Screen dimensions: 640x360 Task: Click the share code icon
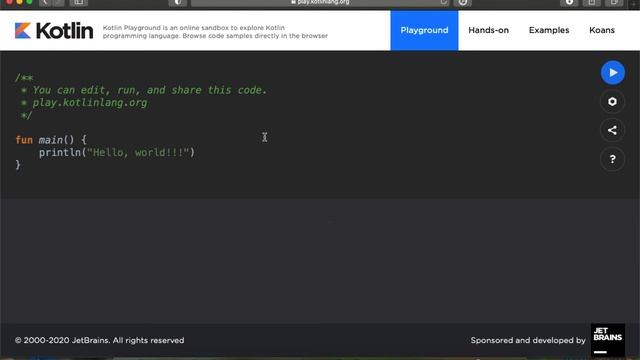[x=612, y=130]
